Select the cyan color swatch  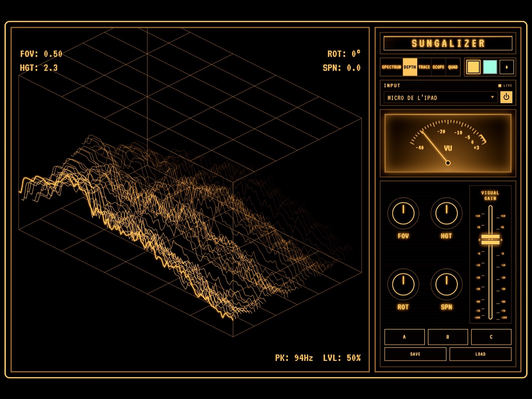tap(490, 67)
